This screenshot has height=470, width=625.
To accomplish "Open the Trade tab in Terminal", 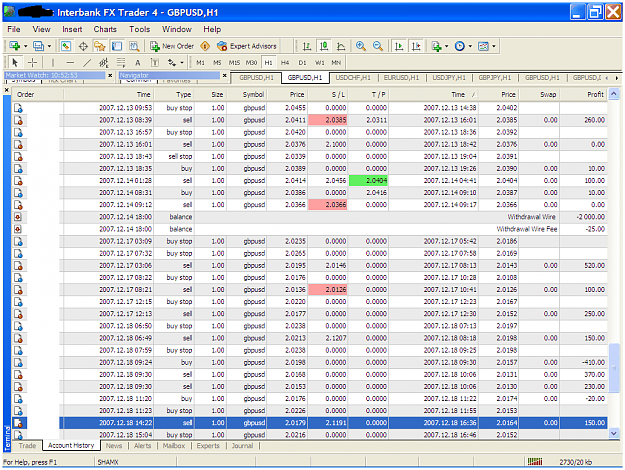I will 27,446.
